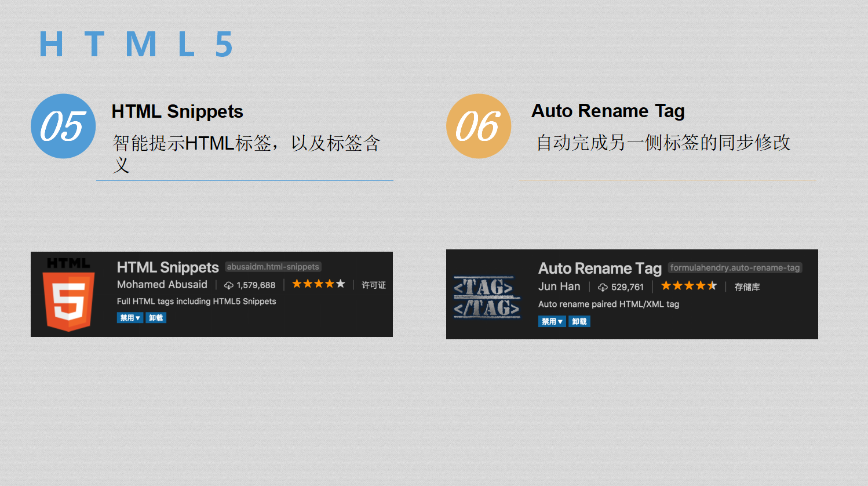This screenshot has height=486, width=868.
Task: Click publisher name Mohamed Abusaid
Action: click(162, 284)
